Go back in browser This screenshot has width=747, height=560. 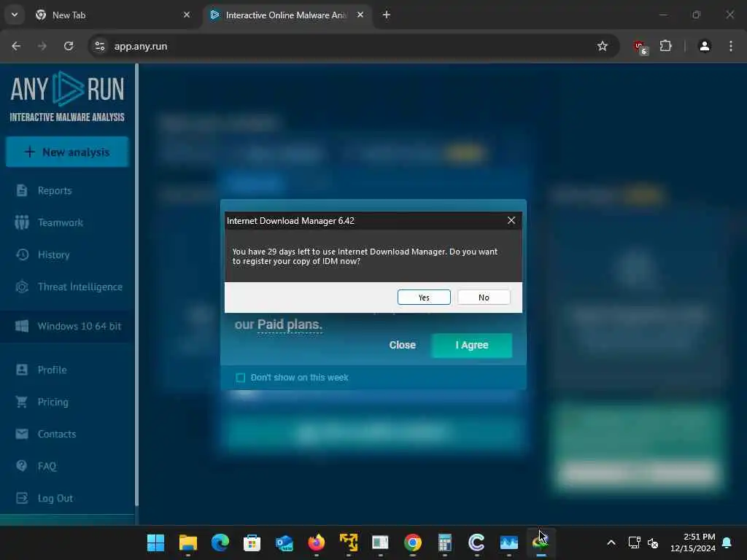pos(16,46)
